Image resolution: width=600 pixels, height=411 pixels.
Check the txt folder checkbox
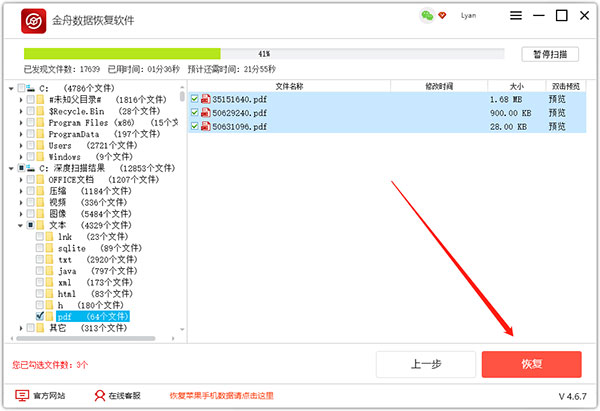coord(40,259)
